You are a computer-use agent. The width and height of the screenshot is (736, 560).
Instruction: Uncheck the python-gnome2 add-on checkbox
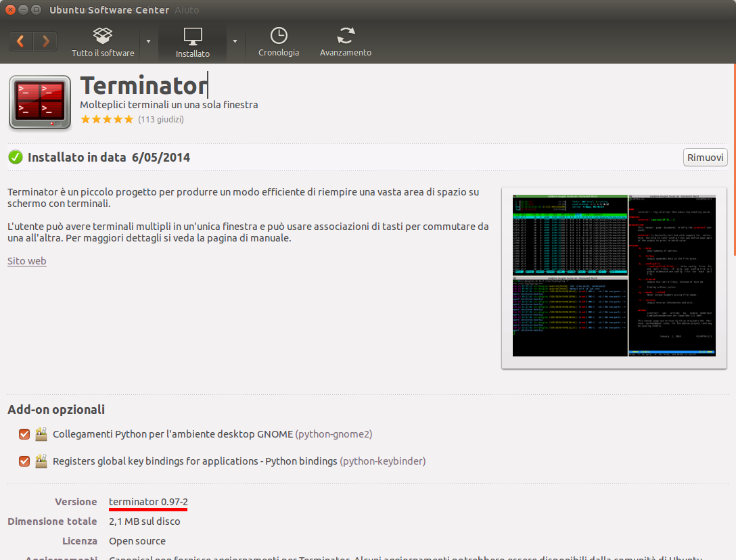tap(24, 434)
